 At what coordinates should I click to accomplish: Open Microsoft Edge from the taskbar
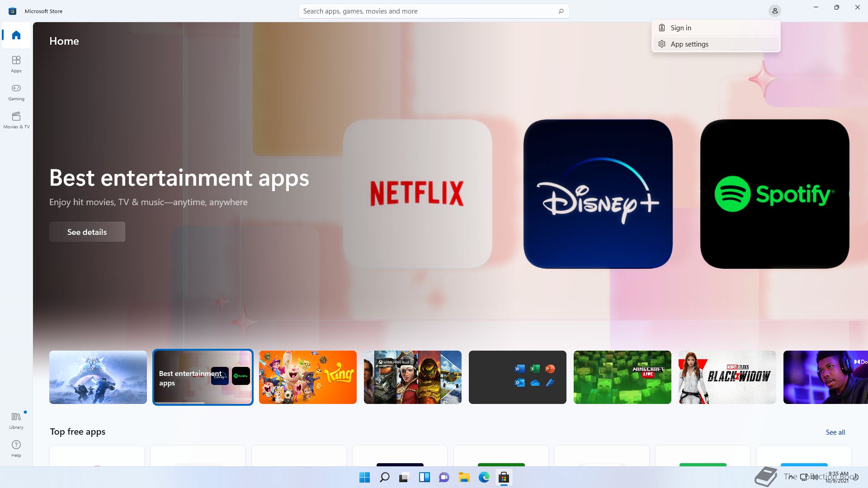tap(484, 478)
